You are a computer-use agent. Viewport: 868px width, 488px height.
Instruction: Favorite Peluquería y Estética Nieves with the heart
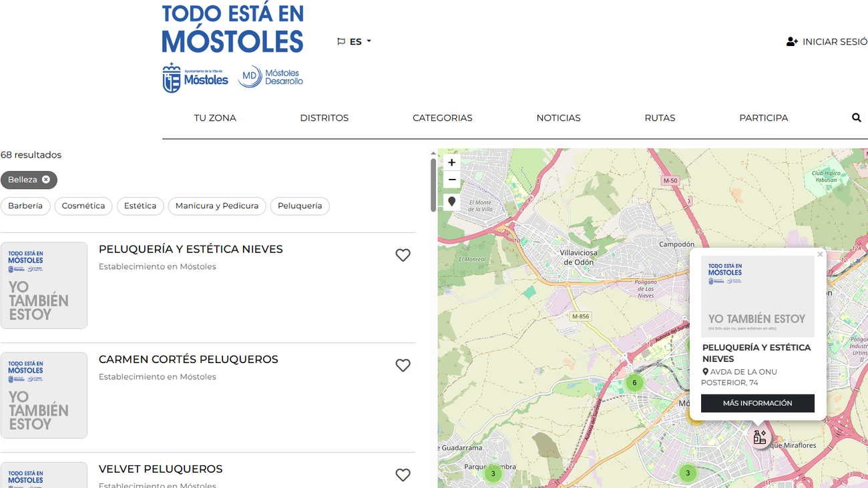(x=403, y=255)
